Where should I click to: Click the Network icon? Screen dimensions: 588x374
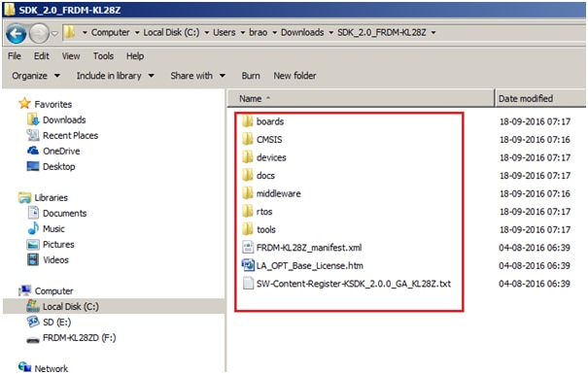click(24, 367)
